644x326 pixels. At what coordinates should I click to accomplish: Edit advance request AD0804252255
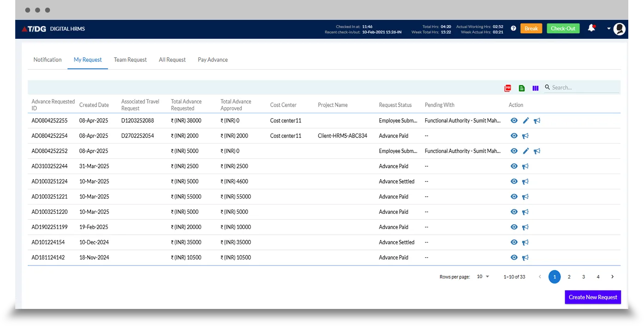pos(526,121)
